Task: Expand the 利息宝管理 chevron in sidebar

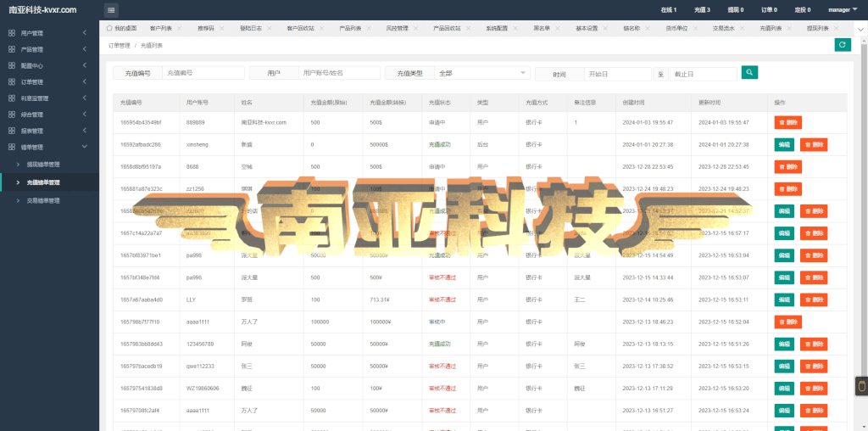Action: (85, 98)
